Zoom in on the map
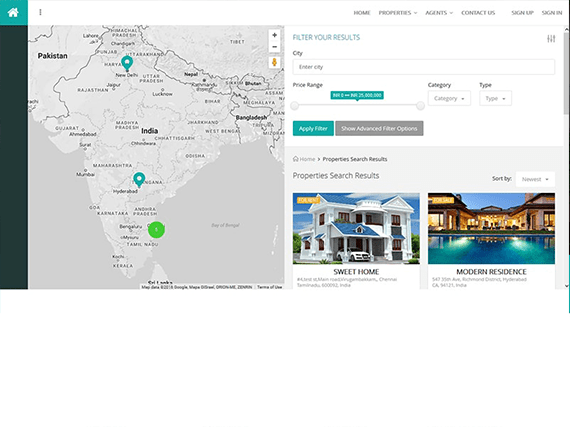Viewport: 570px width, 427px height. pos(274,35)
